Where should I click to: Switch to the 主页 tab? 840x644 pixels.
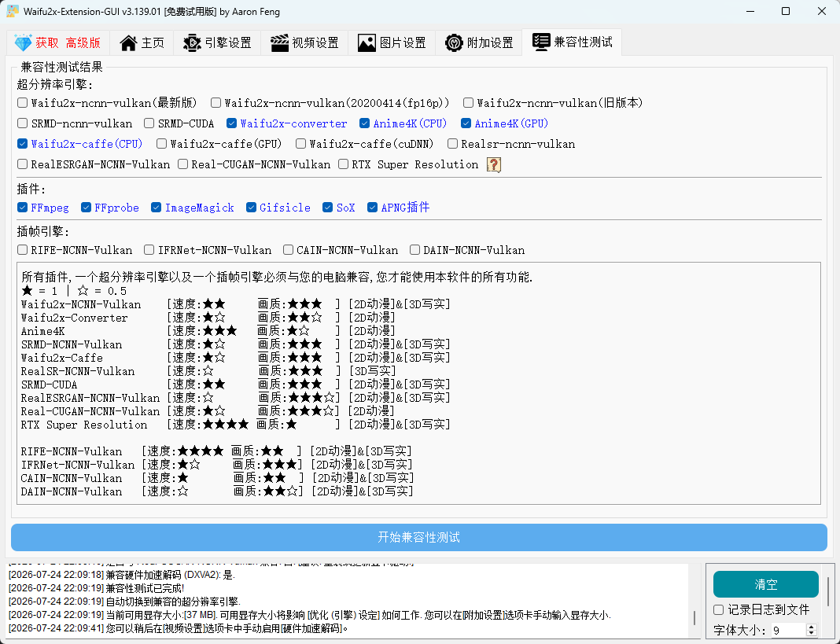click(x=142, y=43)
